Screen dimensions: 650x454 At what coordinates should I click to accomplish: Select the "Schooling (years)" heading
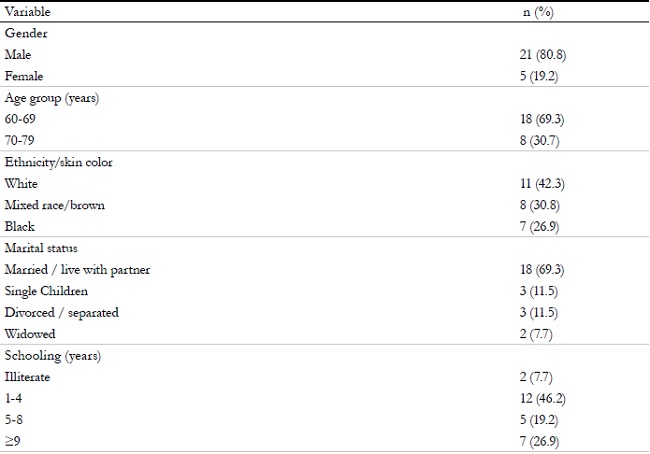[47, 356]
